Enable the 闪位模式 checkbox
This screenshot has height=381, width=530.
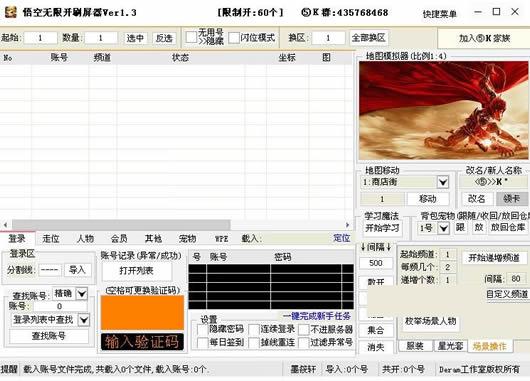pos(234,38)
